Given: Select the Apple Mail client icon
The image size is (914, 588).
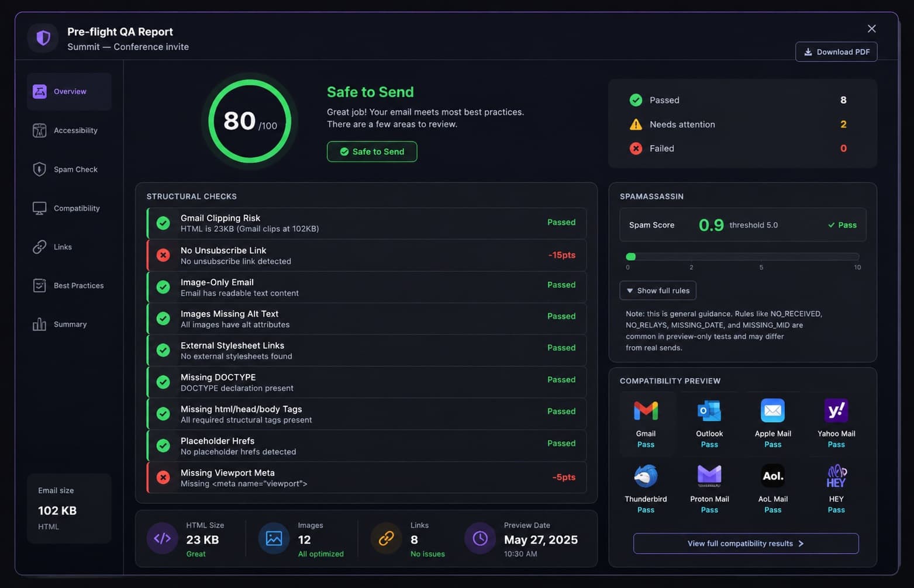Looking at the screenshot, I should point(772,410).
